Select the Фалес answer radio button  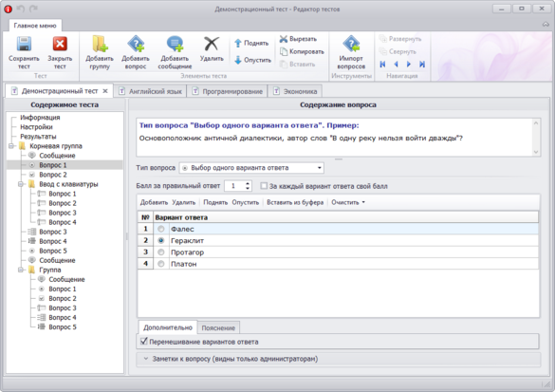[161, 229]
